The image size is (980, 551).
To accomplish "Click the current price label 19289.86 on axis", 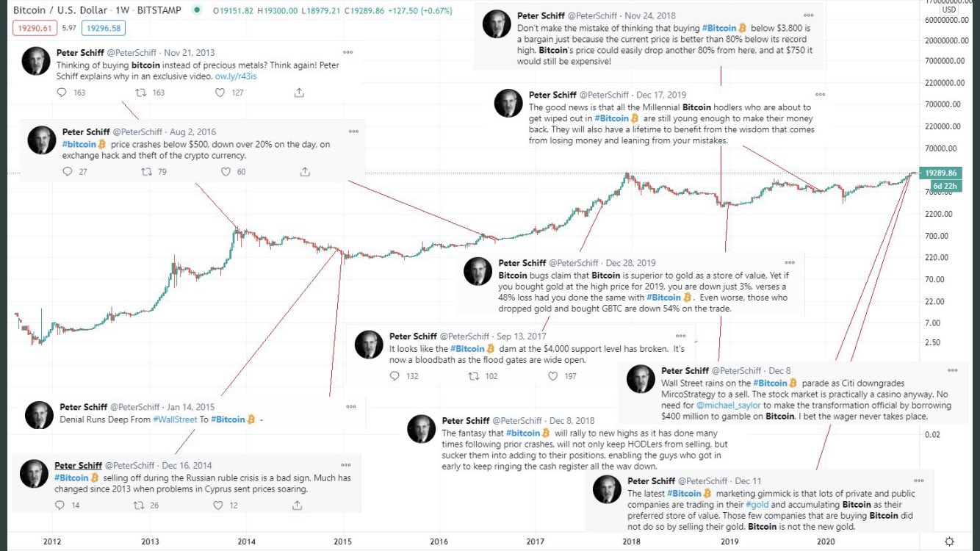I will (x=941, y=173).
